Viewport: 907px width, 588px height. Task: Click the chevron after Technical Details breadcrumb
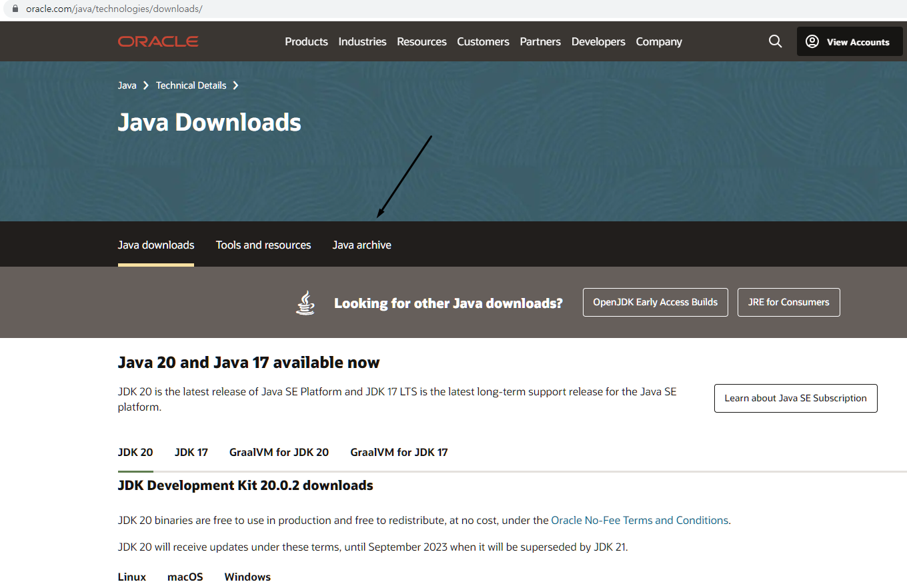coord(235,85)
